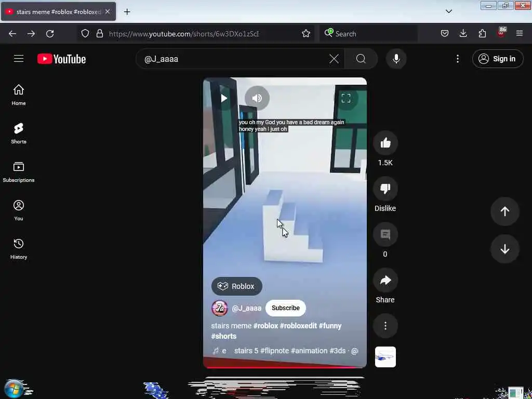Enter fullscreen on the Short

coord(345,98)
